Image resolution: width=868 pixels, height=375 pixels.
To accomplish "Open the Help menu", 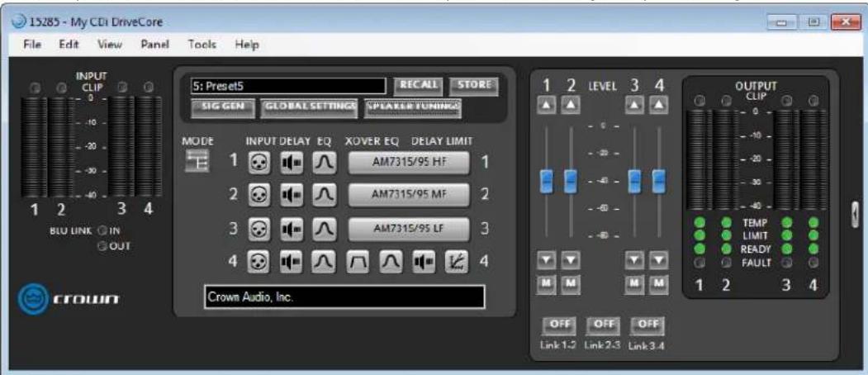I will (x=247, y=45).
